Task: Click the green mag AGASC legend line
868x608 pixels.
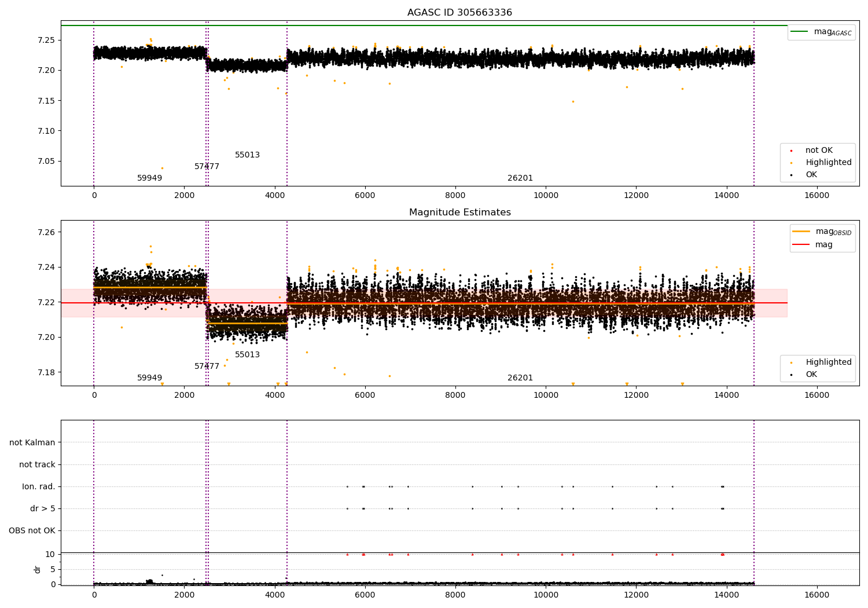Action: [x=800, y=32]
